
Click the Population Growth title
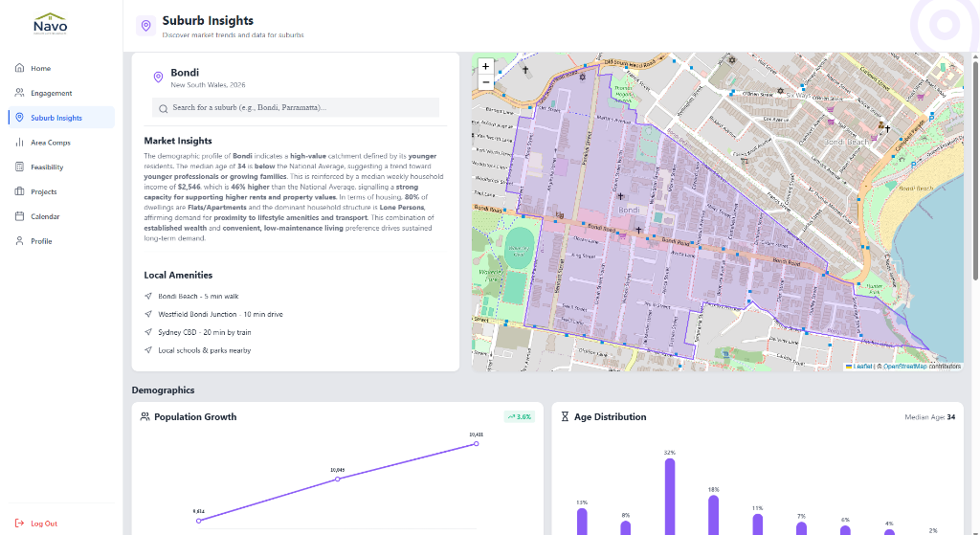(x=195, y=417)
